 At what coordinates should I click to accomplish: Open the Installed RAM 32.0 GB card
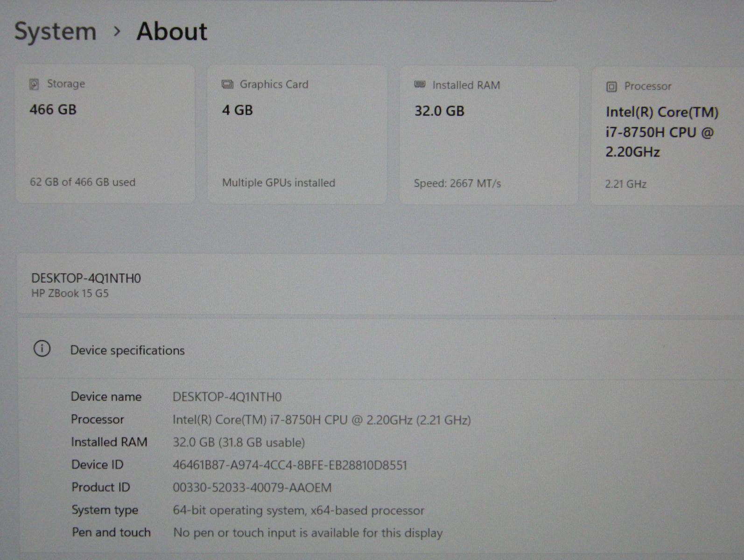489,135
